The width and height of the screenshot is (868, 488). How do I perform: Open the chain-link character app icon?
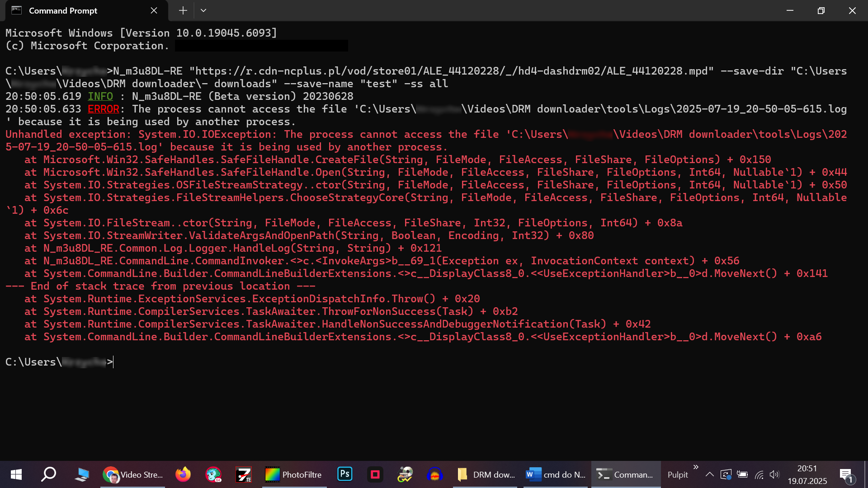405,474
